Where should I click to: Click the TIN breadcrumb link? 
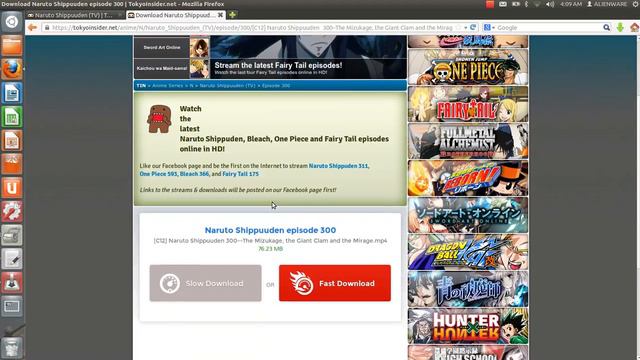[x=141, y=86]
